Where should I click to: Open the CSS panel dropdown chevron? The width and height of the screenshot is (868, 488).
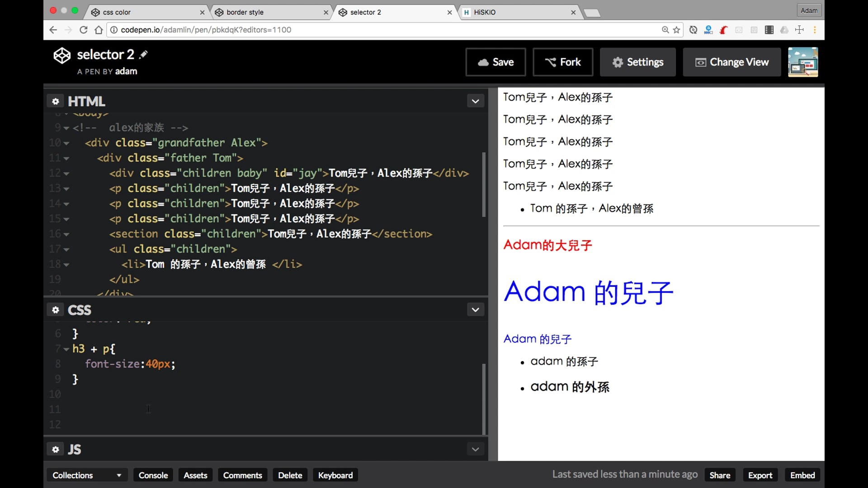point(475,310)
